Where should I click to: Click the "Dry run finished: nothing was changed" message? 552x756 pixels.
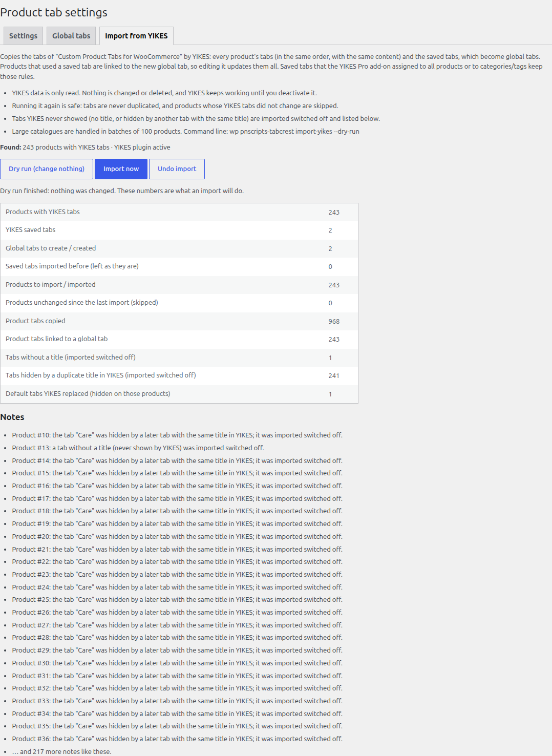[x=122, y=191]
